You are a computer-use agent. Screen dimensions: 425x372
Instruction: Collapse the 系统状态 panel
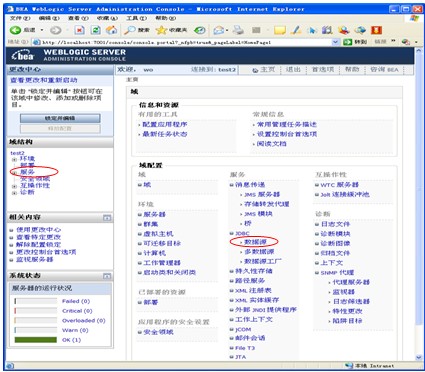[x=107, y=276]
